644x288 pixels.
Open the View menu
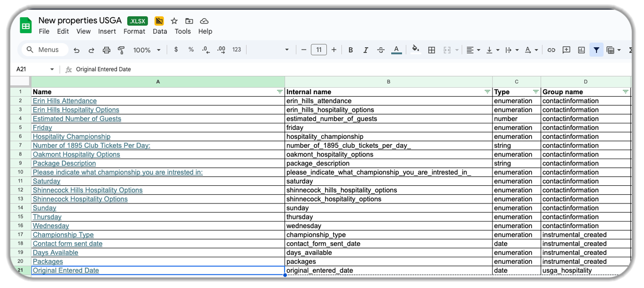(x=84, y=31)
